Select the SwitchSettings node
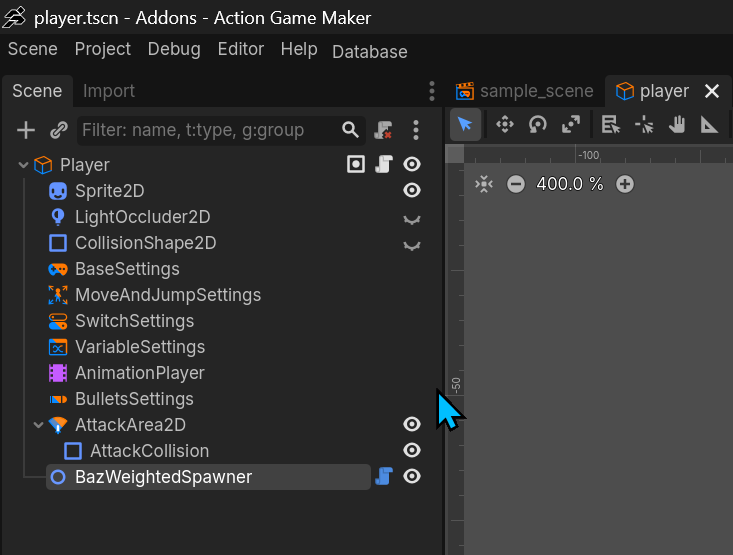Screen dimensions: 733x555 tap(134, 321)
